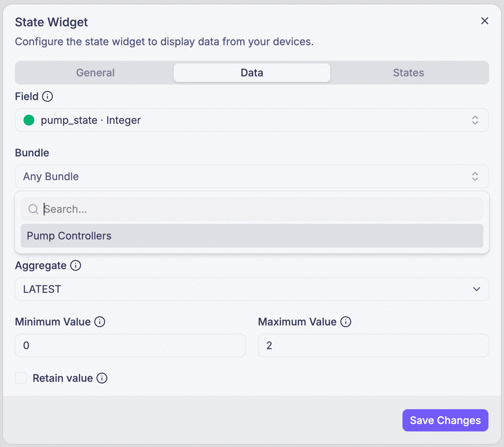Screen dimensions: 504x447
Task: Select Pump Controllers from bundle list
Action: click(252, 236)
